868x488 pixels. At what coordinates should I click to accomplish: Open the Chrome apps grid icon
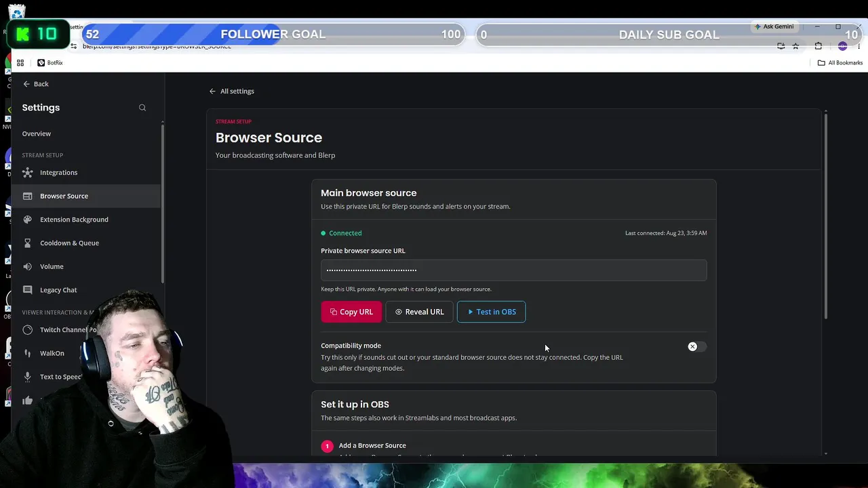[20, 62]
